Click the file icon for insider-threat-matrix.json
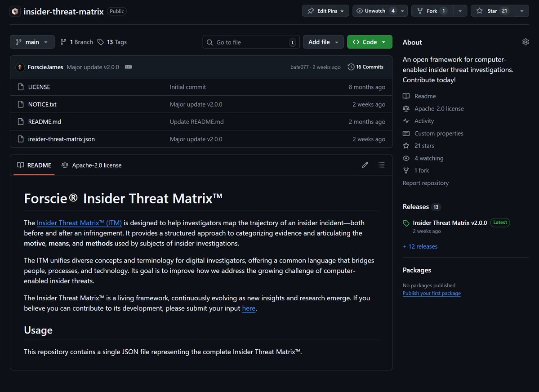 coord(21,139)
